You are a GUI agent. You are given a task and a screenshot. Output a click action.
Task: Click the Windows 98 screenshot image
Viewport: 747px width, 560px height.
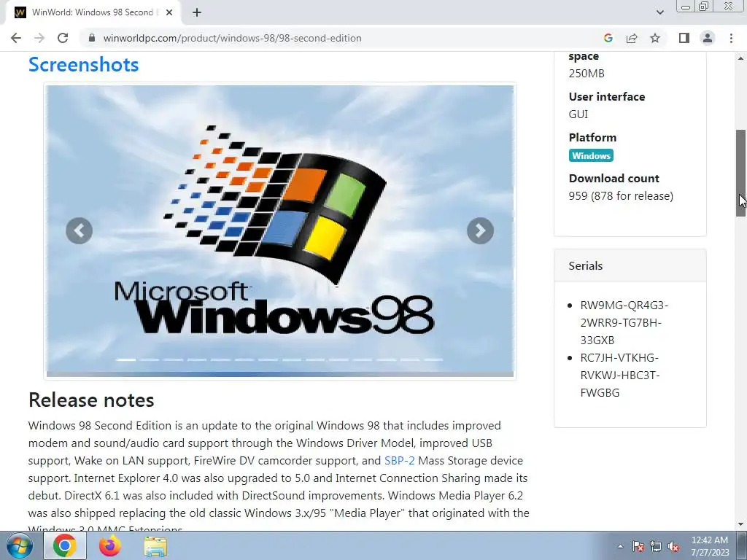(x=280, y=231)
